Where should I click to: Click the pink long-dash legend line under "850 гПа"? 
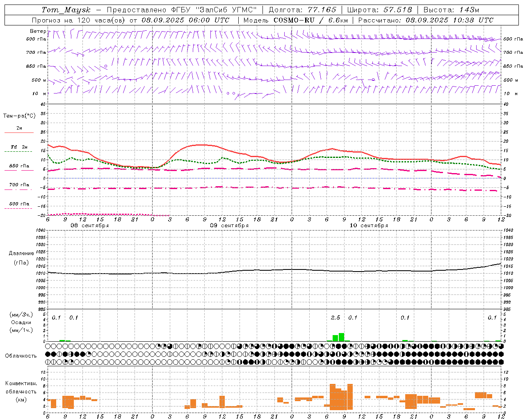pos(19,171)
